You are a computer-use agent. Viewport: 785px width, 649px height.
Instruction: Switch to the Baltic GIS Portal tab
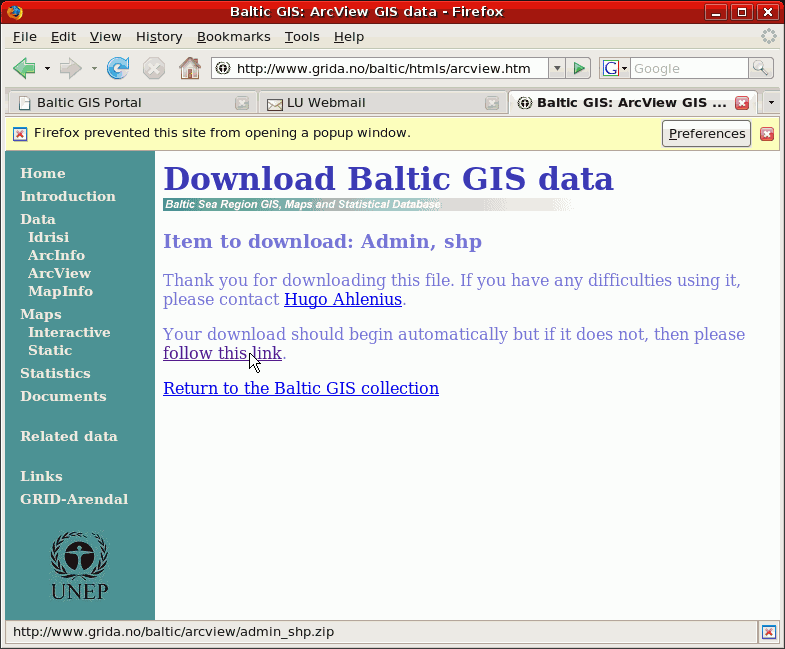point(132,103)
